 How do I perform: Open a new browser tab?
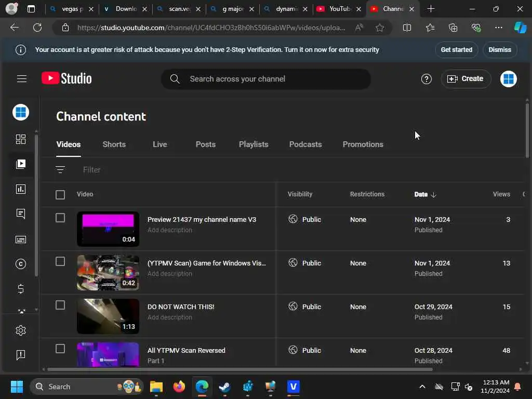431,9
